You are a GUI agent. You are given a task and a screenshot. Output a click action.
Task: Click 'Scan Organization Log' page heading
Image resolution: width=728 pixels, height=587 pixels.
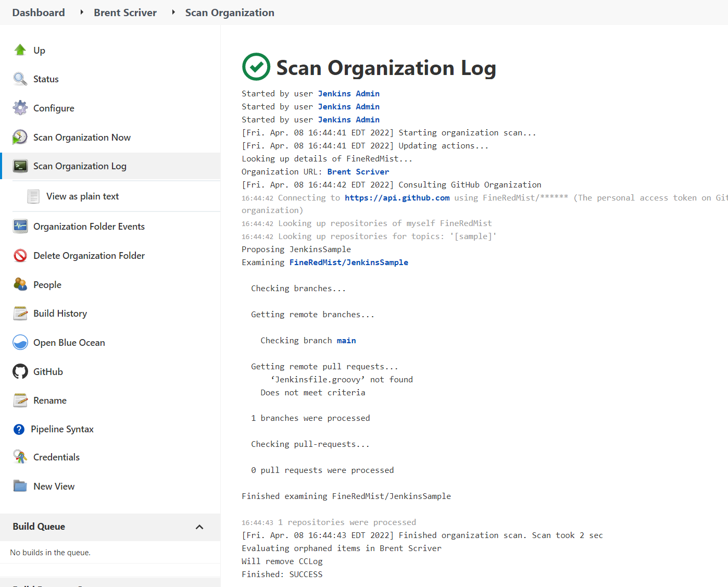point(386,68)
